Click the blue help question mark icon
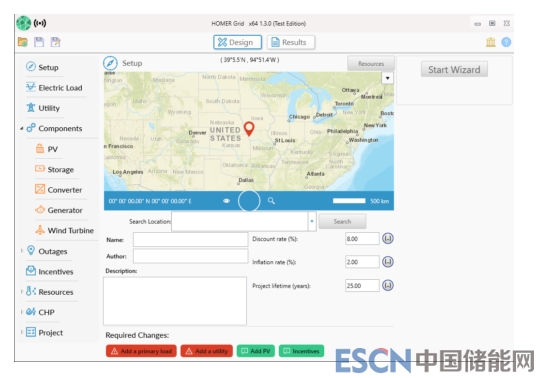 click(506, 42)
